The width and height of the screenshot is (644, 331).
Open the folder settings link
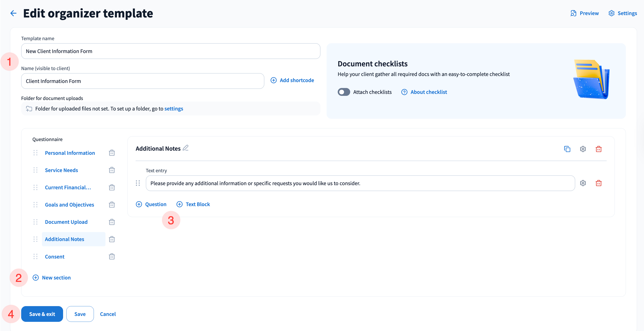tap(174, 109)
